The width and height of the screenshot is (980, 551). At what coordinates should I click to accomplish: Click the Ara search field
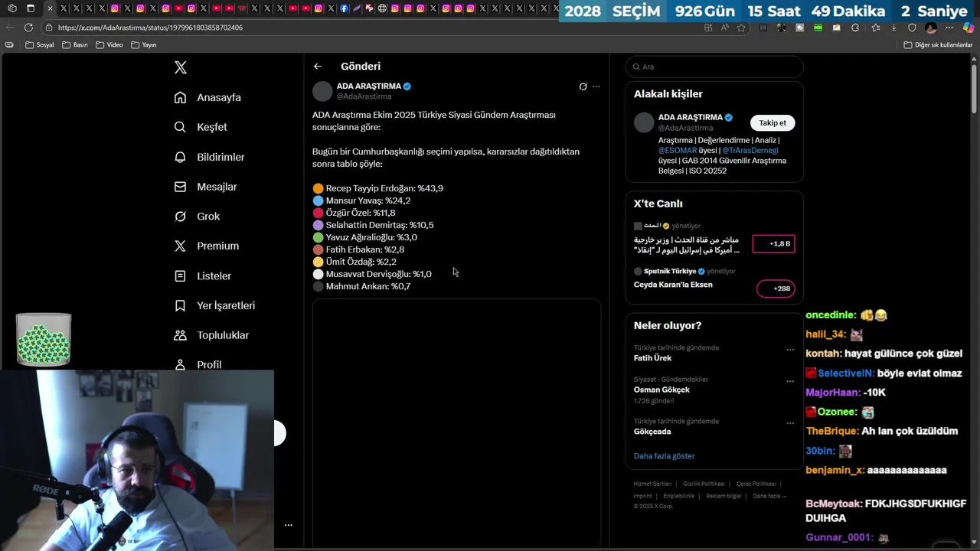(714, 67)
